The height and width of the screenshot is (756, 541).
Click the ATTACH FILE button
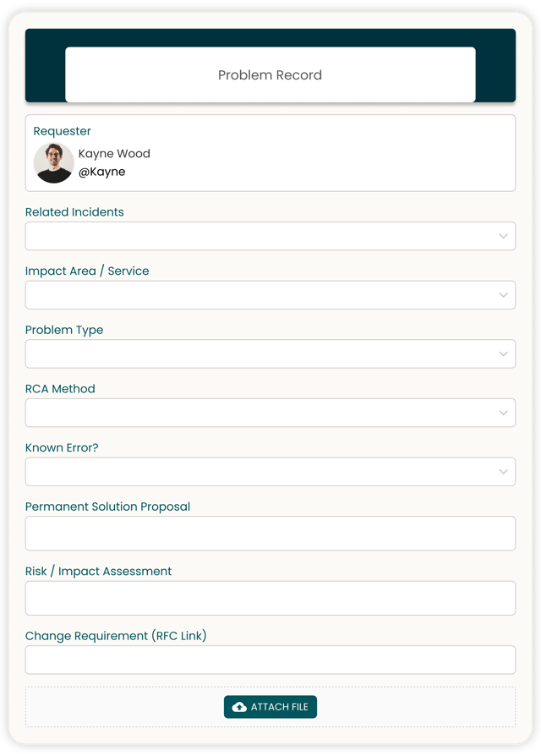click(270, 707)
